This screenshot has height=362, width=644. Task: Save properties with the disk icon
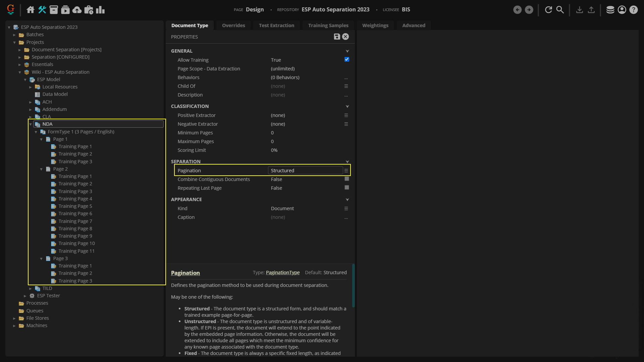point(337,37)
